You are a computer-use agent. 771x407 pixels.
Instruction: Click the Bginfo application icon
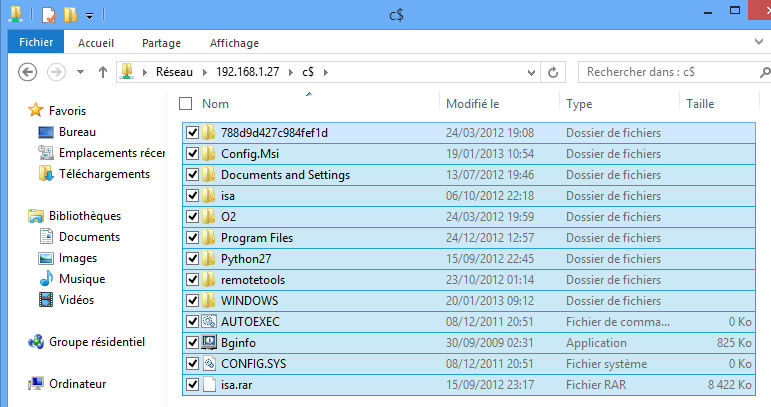[x=209, y=342]
